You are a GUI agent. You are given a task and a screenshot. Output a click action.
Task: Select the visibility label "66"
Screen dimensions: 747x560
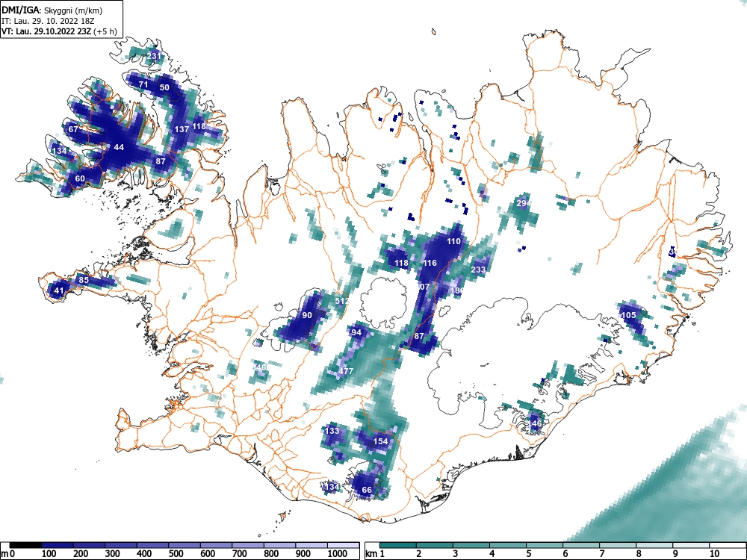[x=367, y=490]
